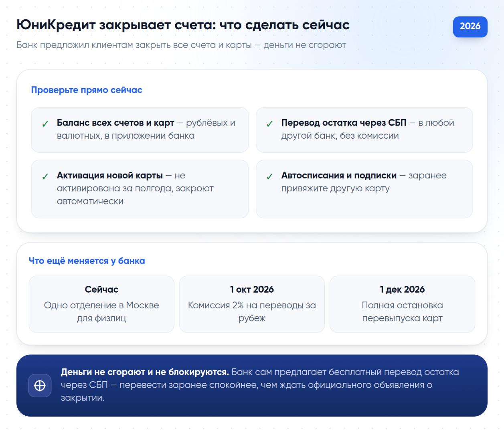This screenshot has height=433, width=504.
Task: Click the checkmark beside 'Активация новой карты'
Action: (45, 176)
